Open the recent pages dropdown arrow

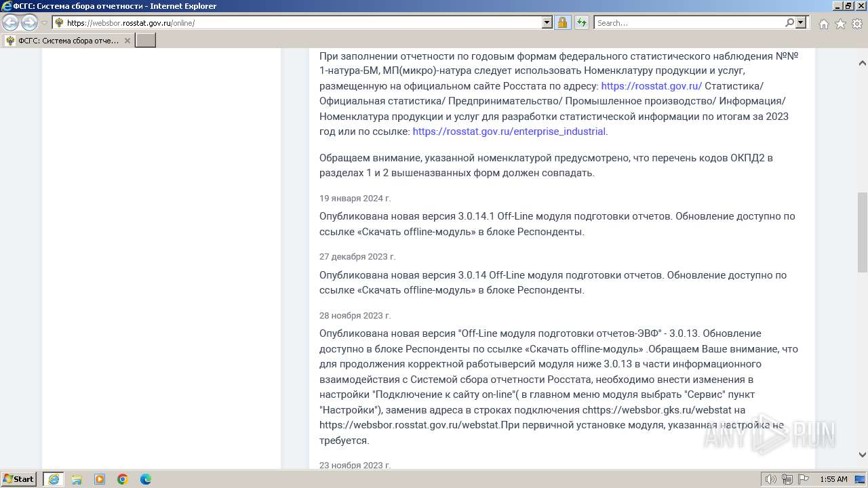[x=45, y=23]
